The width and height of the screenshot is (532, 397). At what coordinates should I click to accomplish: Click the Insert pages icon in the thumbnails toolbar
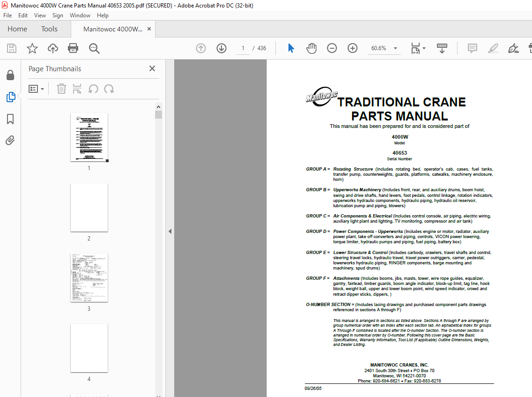(77, 89)
